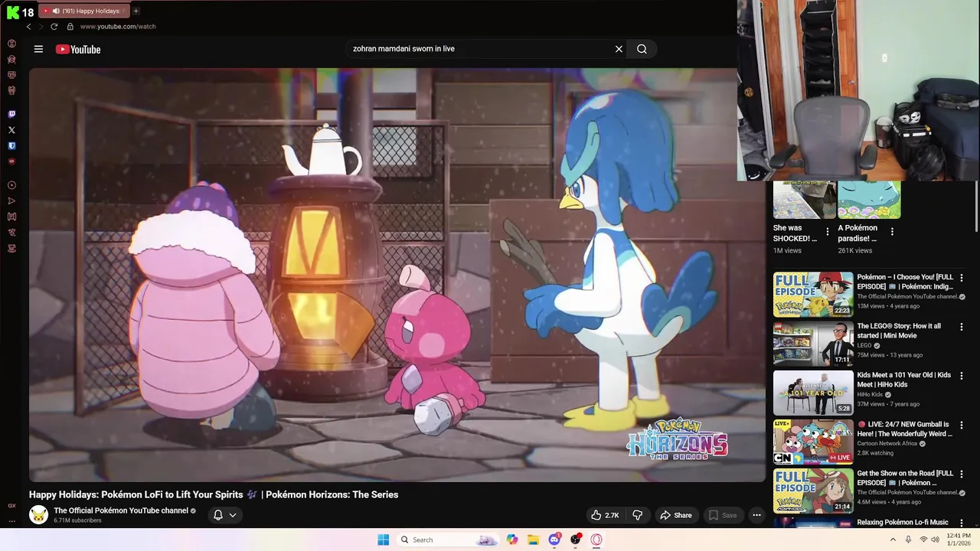This screenshot has width=980, height=551.
Task: Open options for 'A Pokémon paradise!' video
Action: (892, 231)
